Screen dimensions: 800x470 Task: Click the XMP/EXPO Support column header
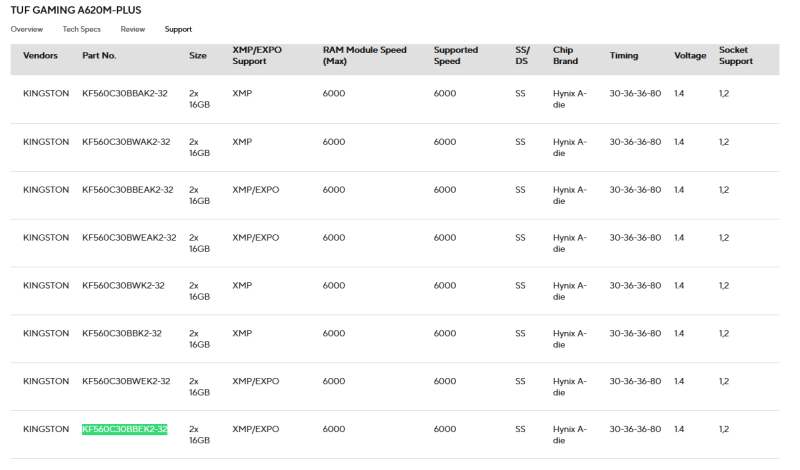[x=255, y=56]
